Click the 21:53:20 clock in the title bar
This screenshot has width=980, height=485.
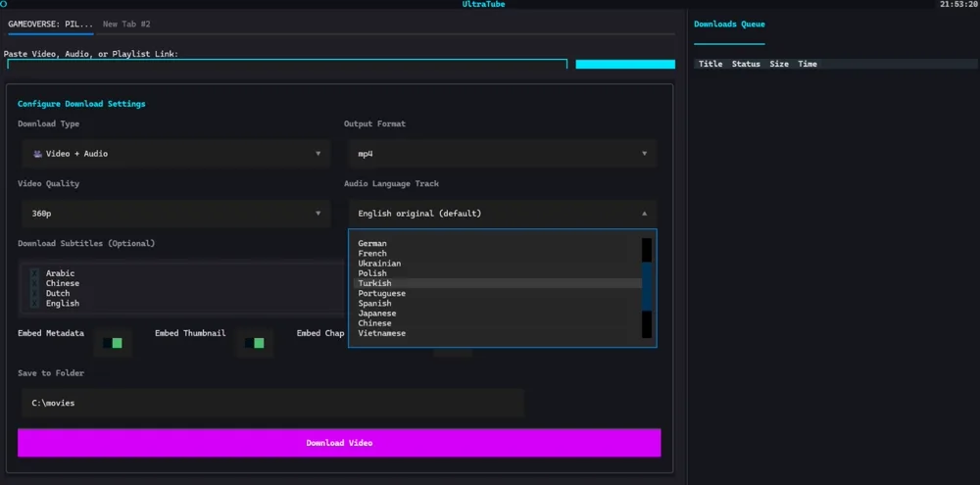(x=959, y=4)
